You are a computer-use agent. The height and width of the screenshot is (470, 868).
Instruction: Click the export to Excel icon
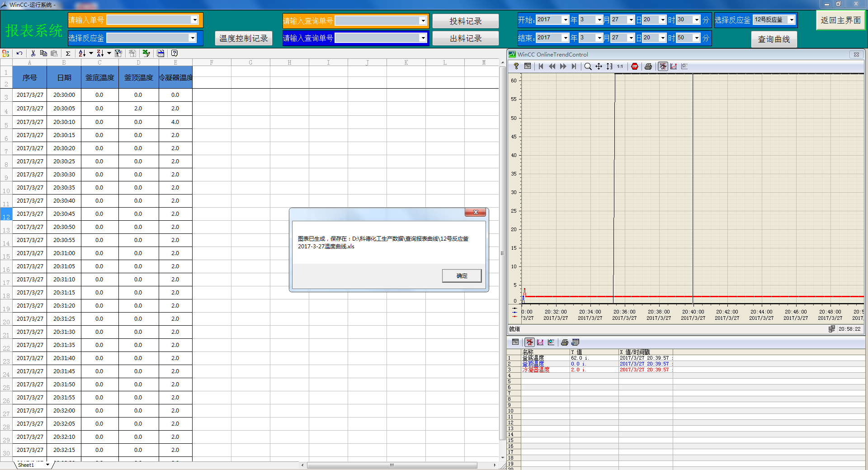tap(146, 53)
